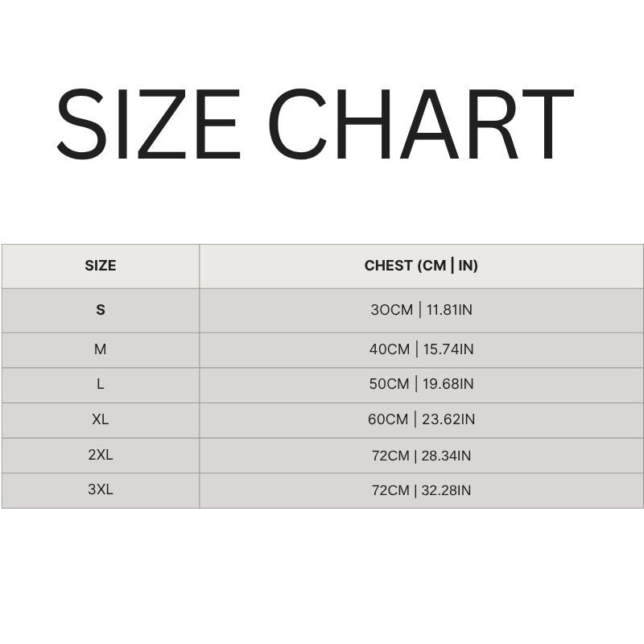
Task: Click the 30CM chest value
Action: [x=390, y=310]
